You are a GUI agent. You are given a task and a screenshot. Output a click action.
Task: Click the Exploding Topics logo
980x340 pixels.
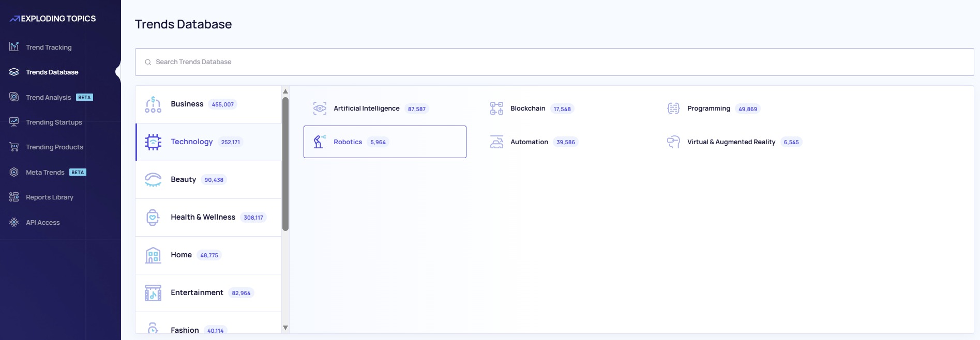(x=53, y=19)
